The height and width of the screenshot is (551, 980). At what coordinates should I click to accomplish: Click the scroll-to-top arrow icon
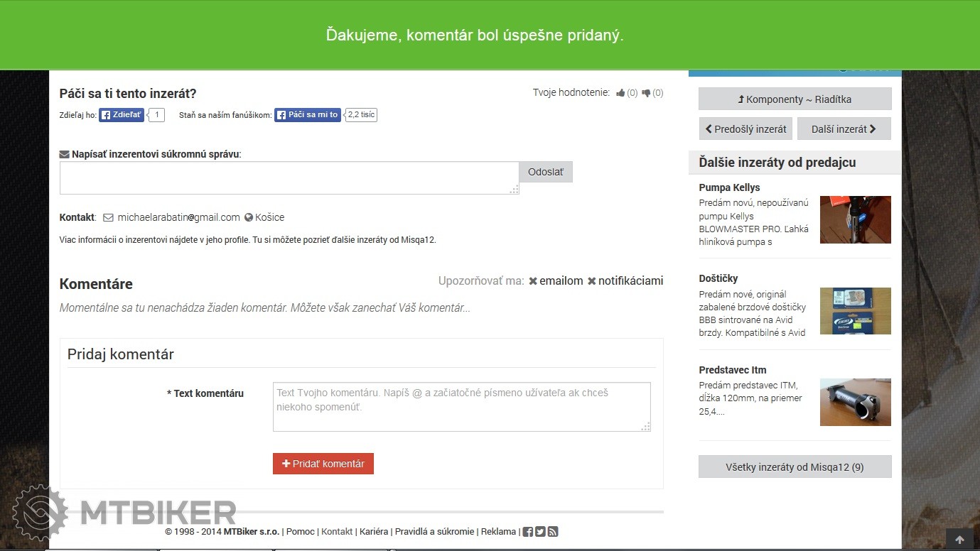click(x=959, y=540)
